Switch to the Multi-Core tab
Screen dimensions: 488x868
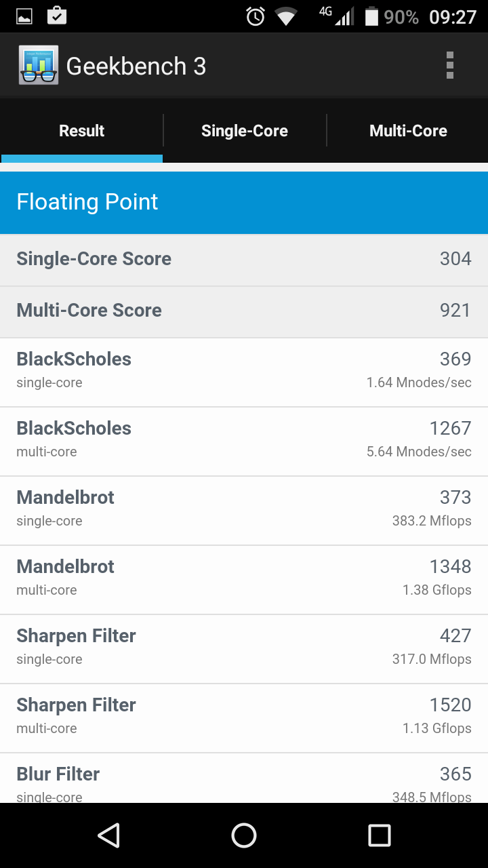pyautogui.click(x=408, y=131)
